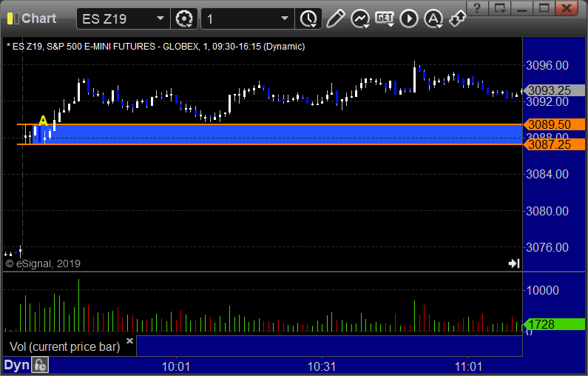Start bar replay play icon

coord(409,19)
